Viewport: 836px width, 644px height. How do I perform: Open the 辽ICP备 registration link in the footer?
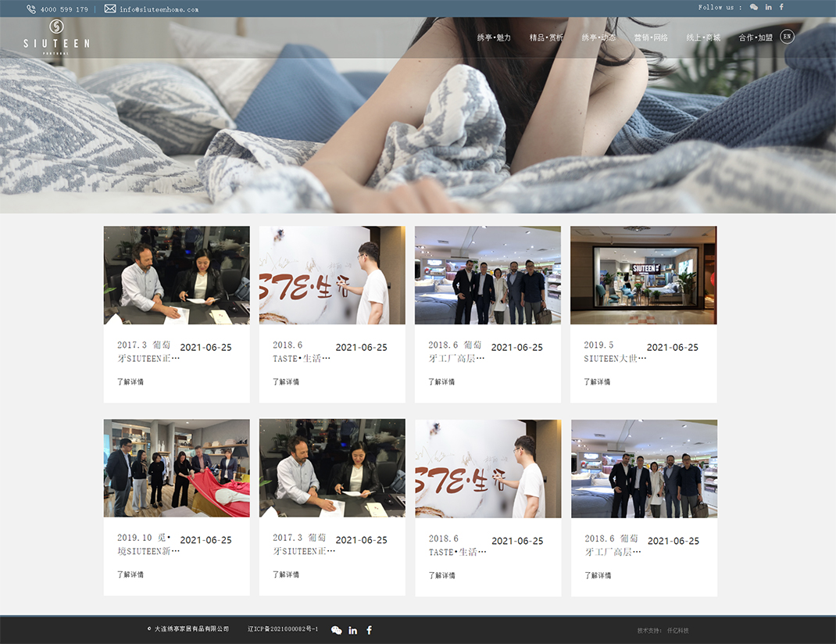[x=283, y=629]
